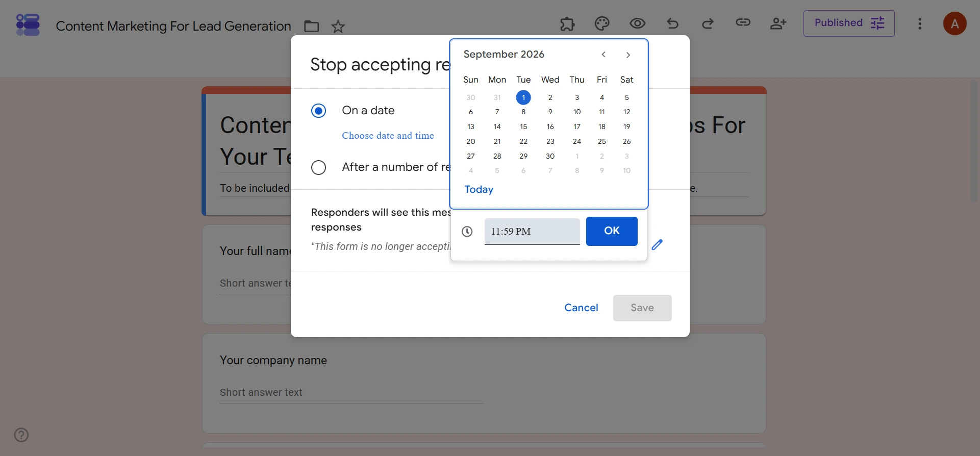Screen dimensions: 980x456
Task: Click the redo arrow icon
Action: tap(708, 23)
